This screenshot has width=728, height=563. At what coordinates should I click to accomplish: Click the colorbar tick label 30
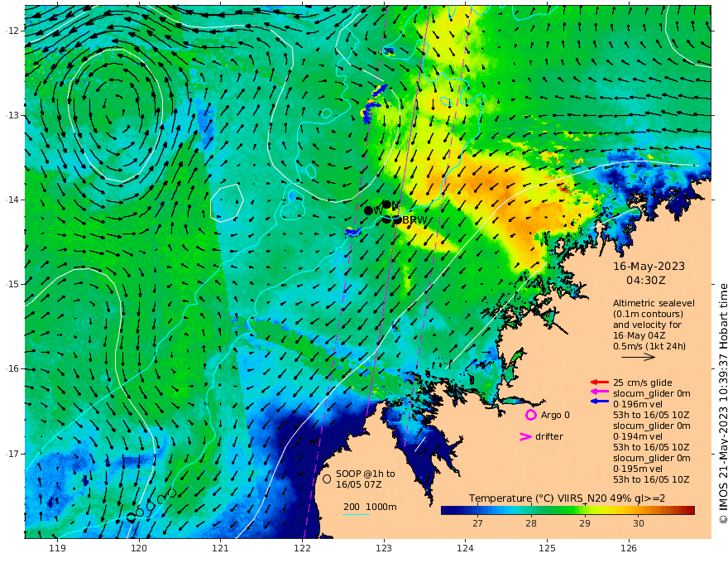pos(639,523)
